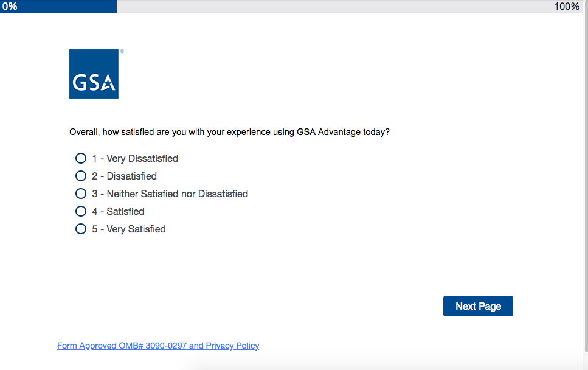Click the empty gray part of the progress bar

click(x=334, y=6)
